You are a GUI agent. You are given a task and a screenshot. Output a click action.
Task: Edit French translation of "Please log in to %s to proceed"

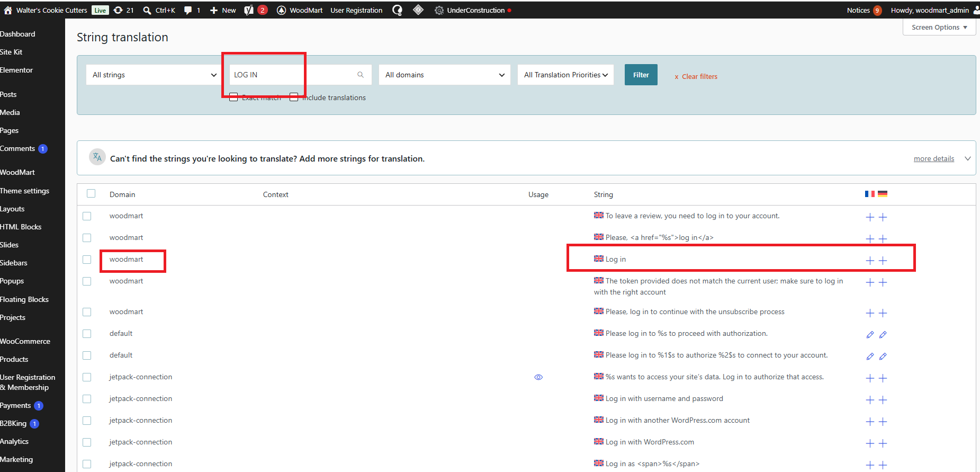pos(870,335)
